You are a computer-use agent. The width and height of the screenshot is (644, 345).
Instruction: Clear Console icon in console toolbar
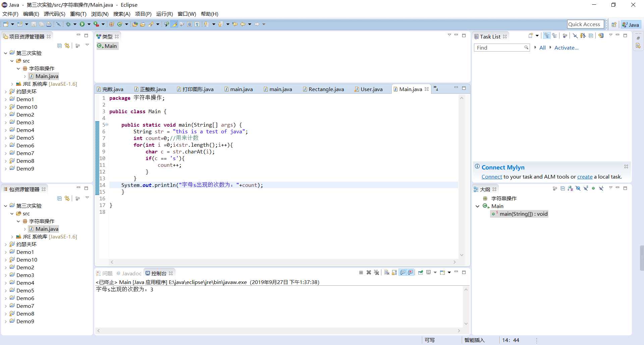[387, 272]
